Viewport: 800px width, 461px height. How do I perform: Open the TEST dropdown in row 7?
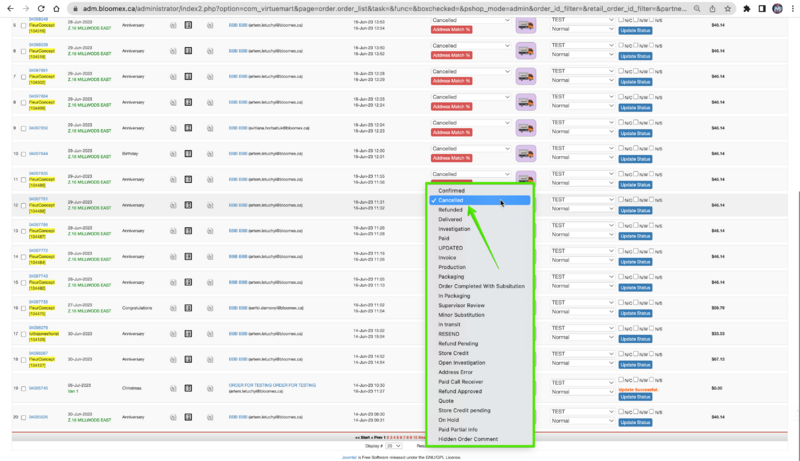[x=582, y=71]
